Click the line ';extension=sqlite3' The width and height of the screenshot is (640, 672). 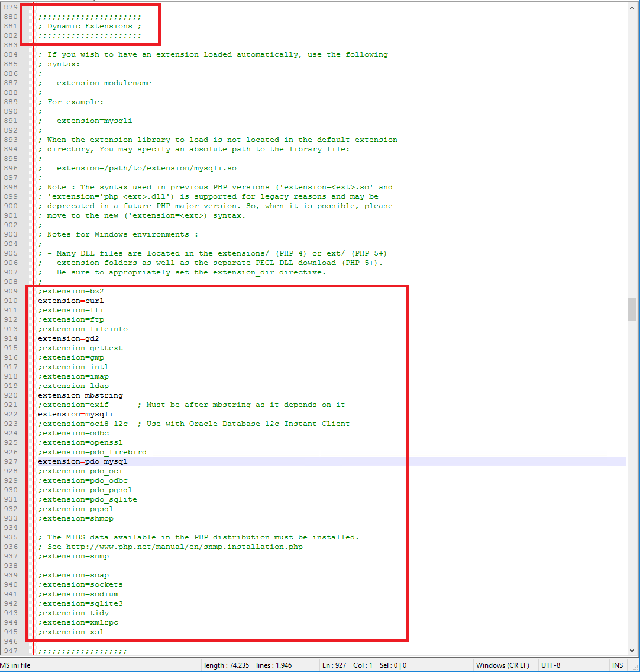(80, 604)
